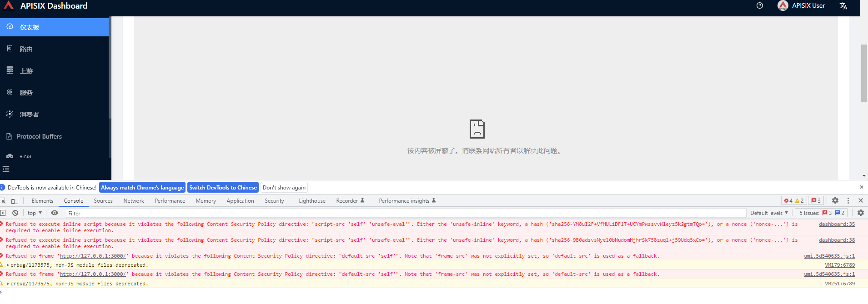Switch to the Console tab

click(74, 201)
